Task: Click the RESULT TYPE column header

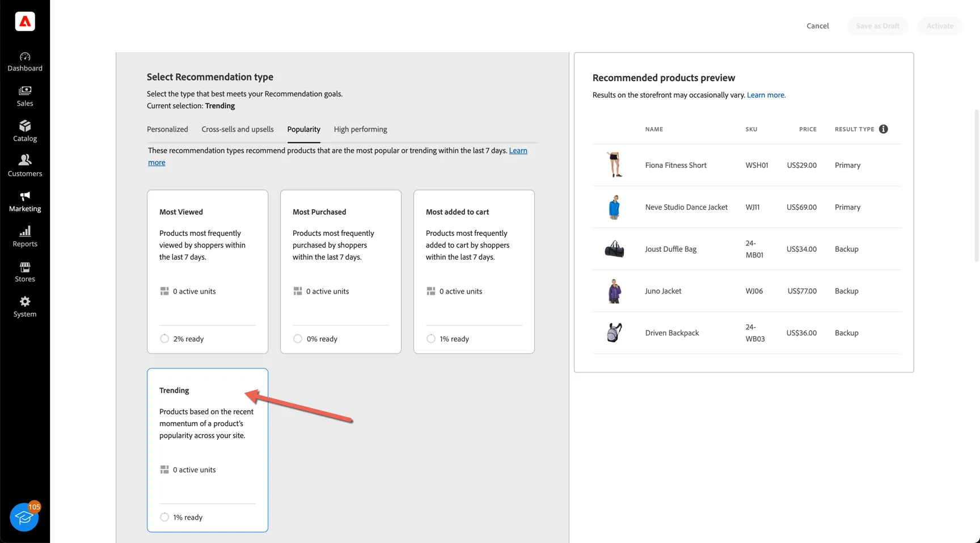Action: pyautogui.click(x=854, y=129)
